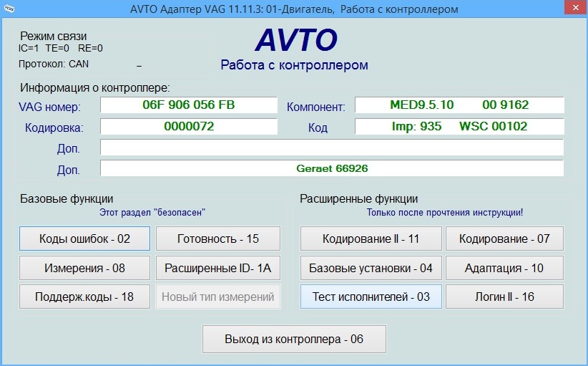Open Измерения - 08 measurements
This screenshot has height=366, width=588.
coord(84,268)
